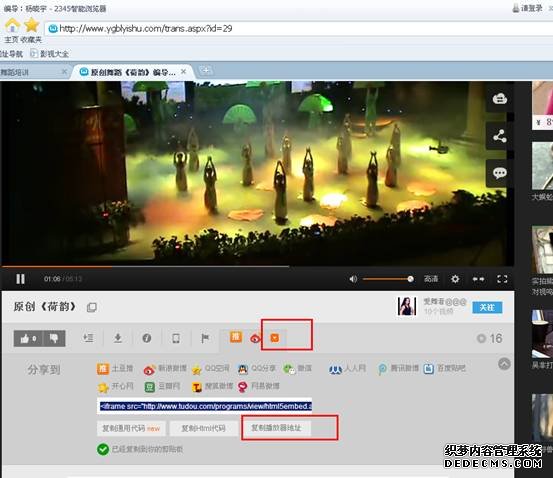
Task: Share to 人人网
Action: (347, 369)
